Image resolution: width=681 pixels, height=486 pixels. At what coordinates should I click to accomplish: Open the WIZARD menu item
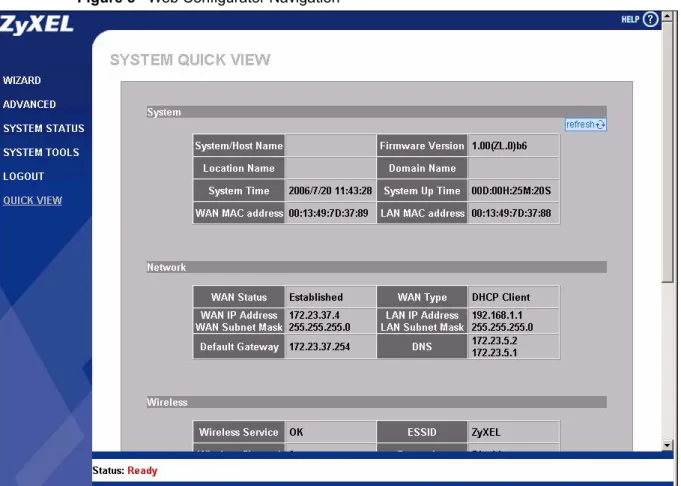point(22,80)
